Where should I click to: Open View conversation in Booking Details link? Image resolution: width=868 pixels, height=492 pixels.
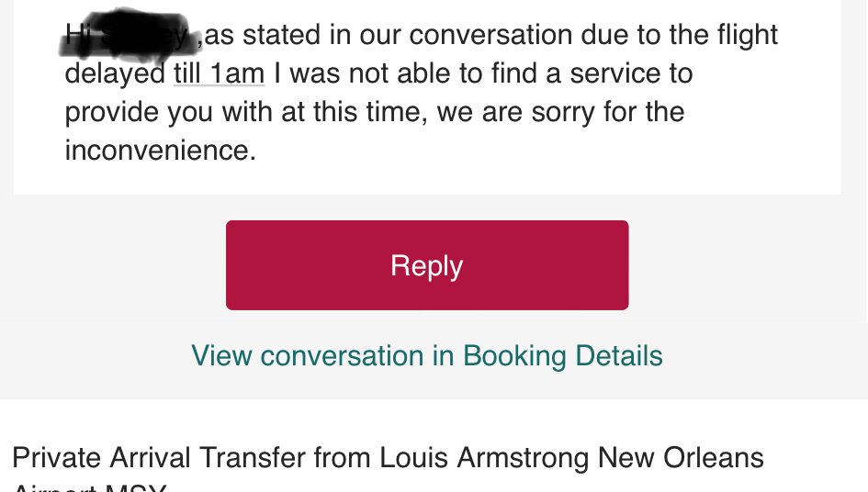point(427,355)
